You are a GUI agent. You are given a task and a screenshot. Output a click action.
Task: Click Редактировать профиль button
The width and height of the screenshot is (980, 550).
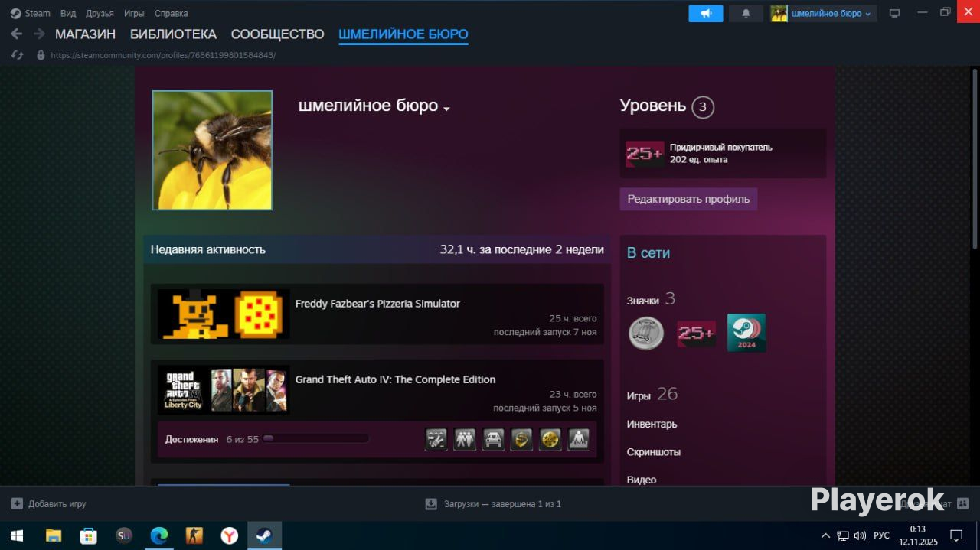pos(688,199)
